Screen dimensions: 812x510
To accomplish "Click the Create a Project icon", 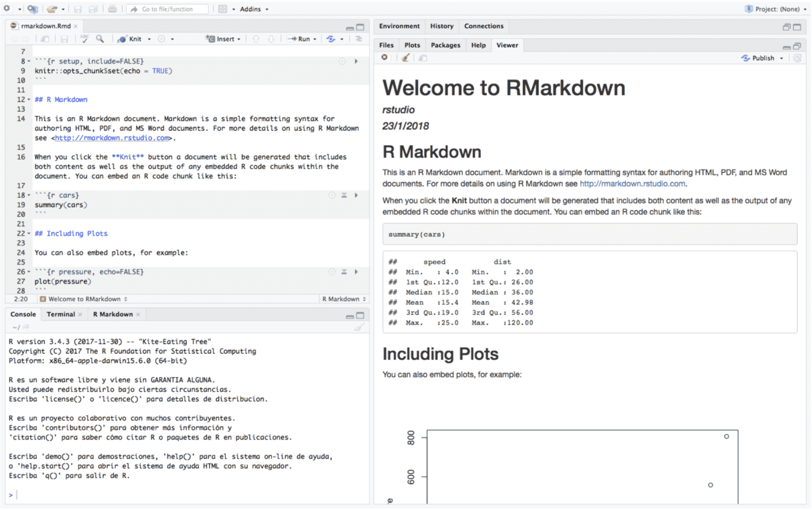I will tap(33, 9).
